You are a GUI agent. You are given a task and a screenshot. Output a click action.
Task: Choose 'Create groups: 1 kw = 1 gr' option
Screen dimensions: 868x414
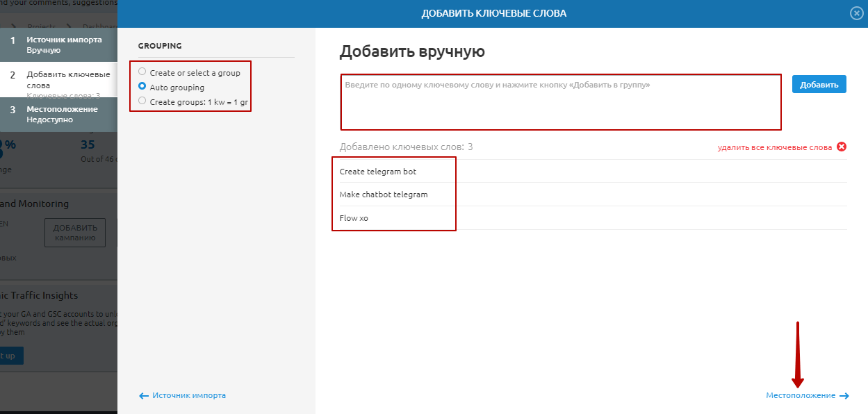point(142,101)
